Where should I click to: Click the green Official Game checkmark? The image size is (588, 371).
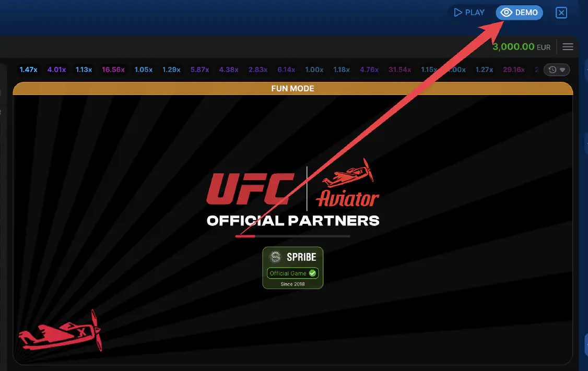click(x=312, y=273)
